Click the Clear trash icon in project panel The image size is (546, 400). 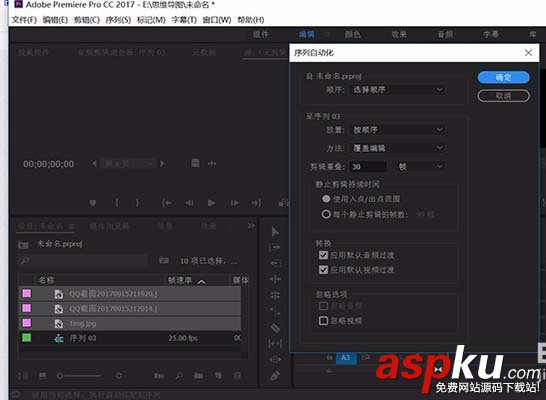[x=237, y=376]
